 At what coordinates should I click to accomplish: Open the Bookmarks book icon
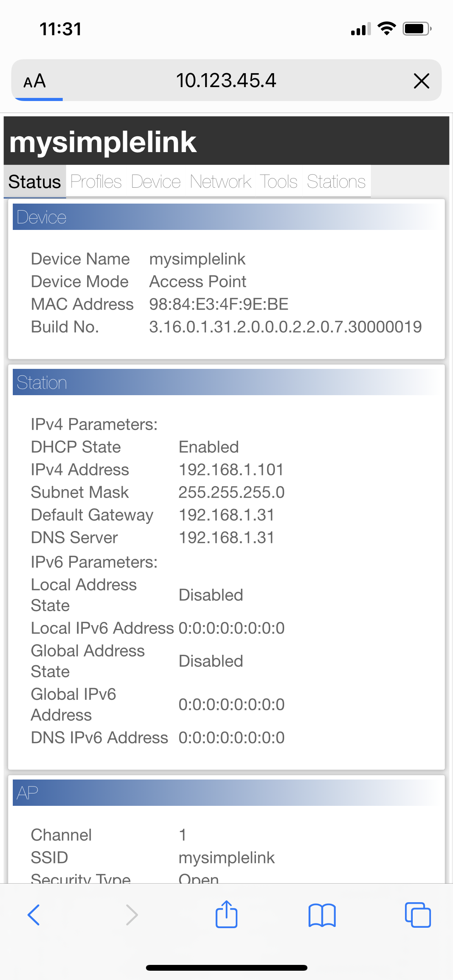pos(322,915)
